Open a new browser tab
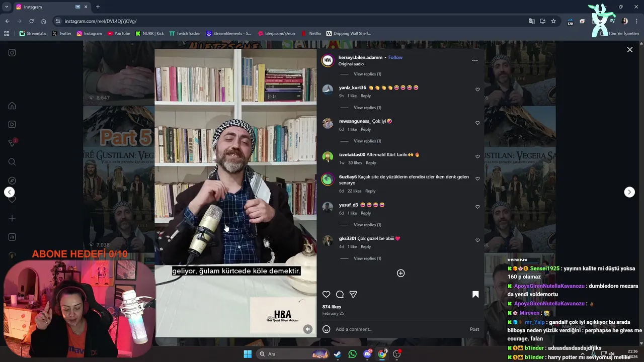The height and width of the screenshot is (362, 644). pyautogui.click(x=98, y=7)
